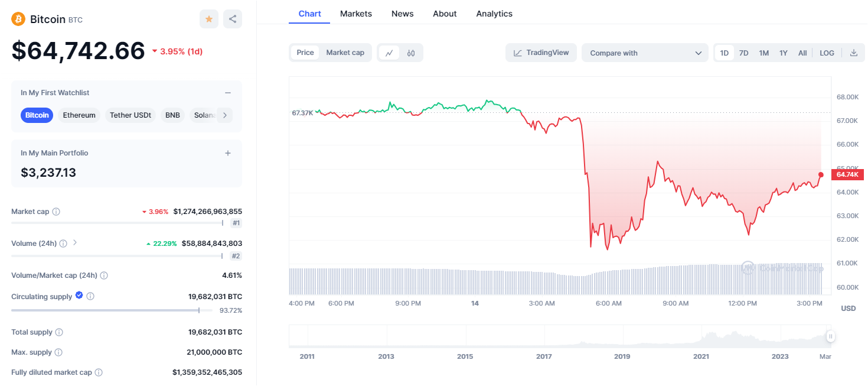Open the Compare with dropdown
The image size is (868, 386).
coord(645,53)
